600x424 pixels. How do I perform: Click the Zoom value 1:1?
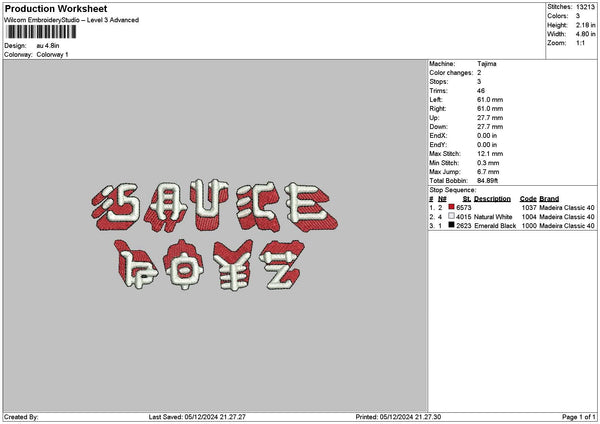point(580,43)
